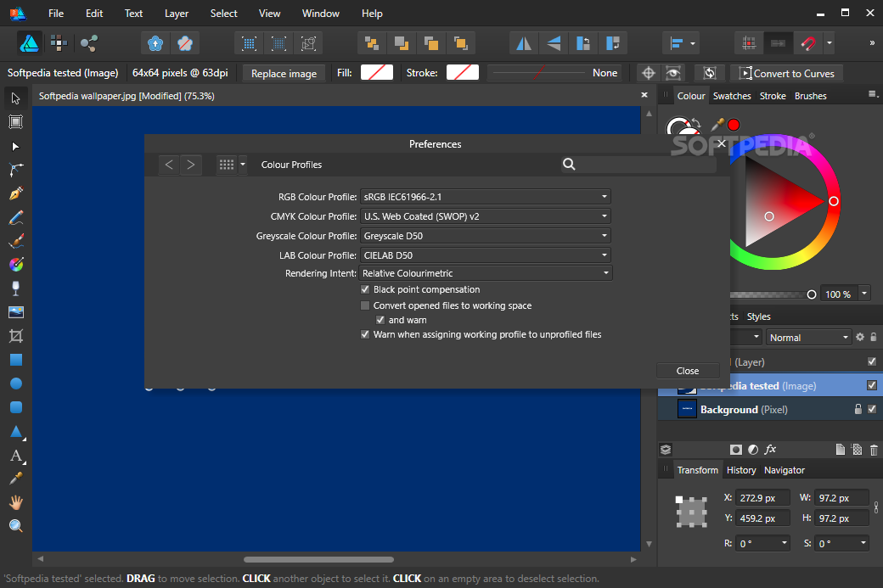The image size is (883, 588).
Task: Open RGB Colour Profile dropdown
Action: 486,196
